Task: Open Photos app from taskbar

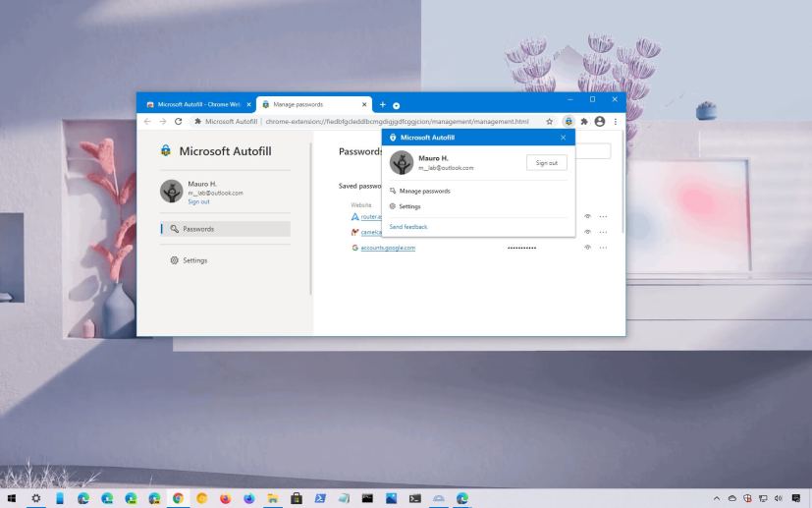Action: 391,498
